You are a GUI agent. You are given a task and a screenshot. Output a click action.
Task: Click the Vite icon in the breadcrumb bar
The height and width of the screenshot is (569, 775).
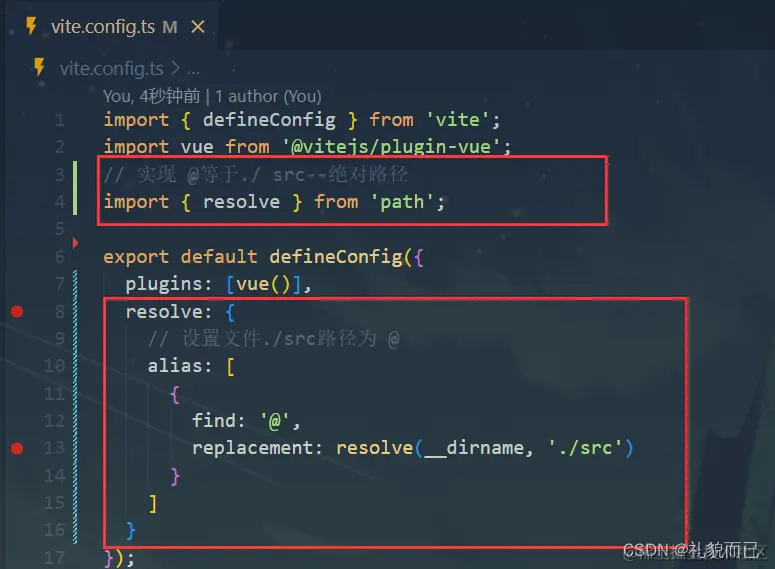(x=39, y=67)
